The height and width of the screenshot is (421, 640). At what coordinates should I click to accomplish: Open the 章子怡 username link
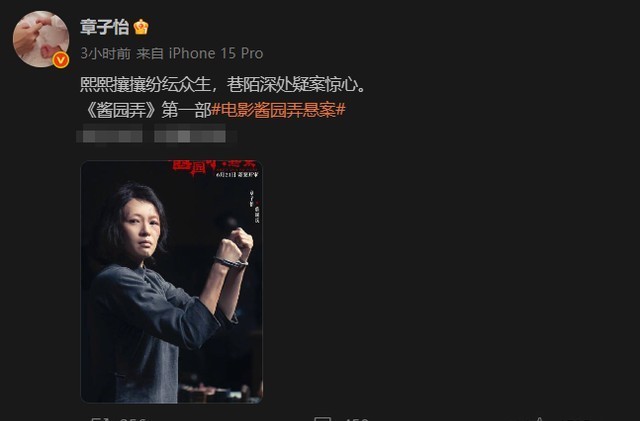pos(104,27)
